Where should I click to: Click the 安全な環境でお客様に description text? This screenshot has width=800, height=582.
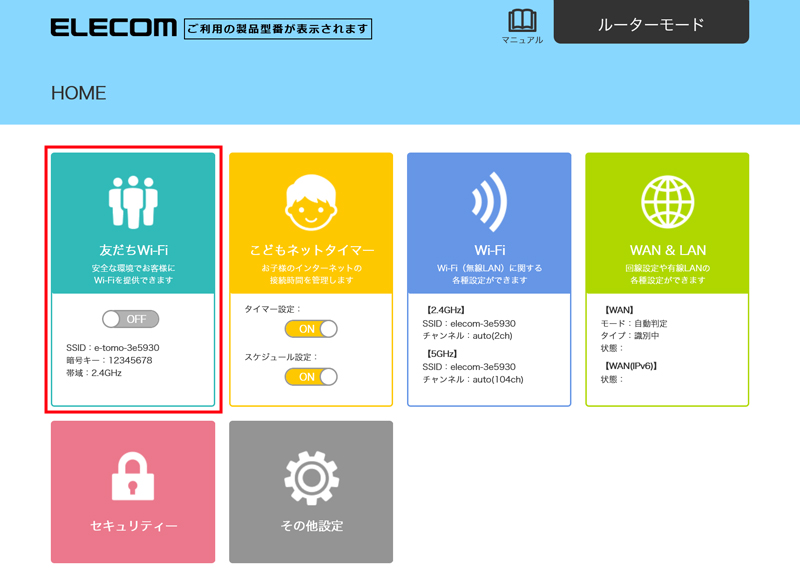pos(133,268)
